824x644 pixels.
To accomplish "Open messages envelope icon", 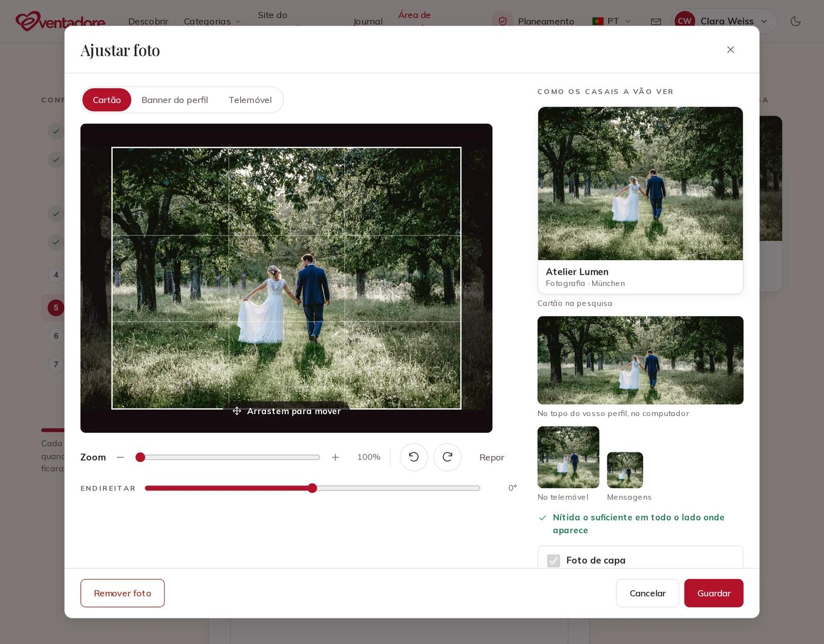I will point(656,22).
